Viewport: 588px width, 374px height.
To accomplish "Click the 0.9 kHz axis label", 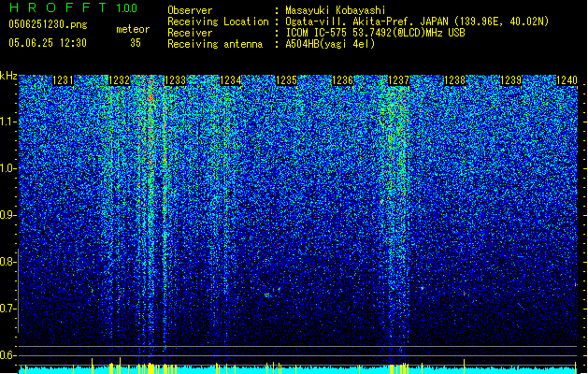I will click(8, 215).
